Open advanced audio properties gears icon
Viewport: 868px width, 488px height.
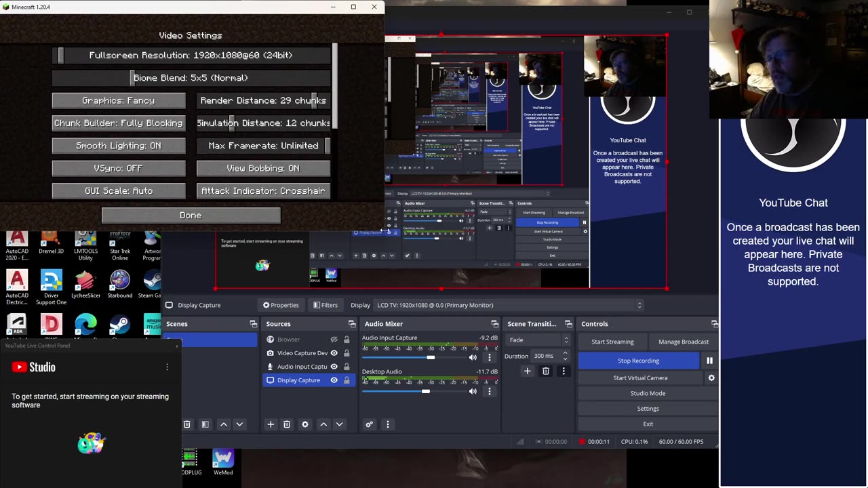369,424
